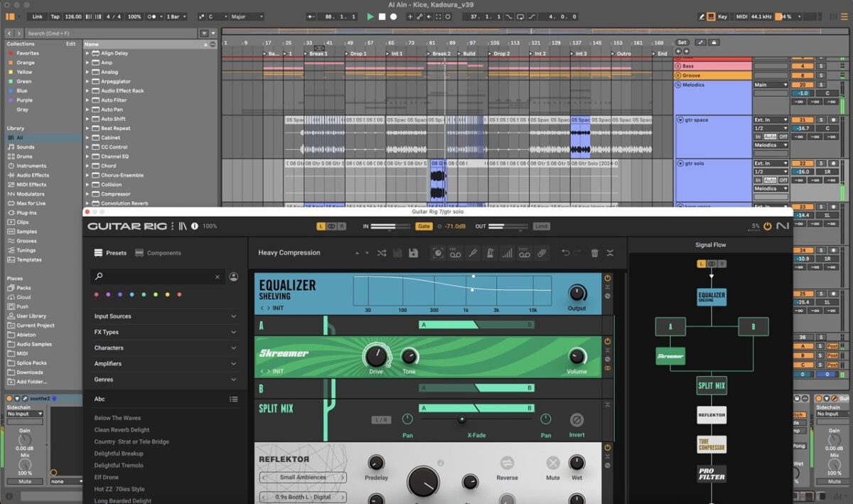This screenshot has width=853, height=504.
Task: Click the Set locator button above the arrangement
Action: coord(680,42)
